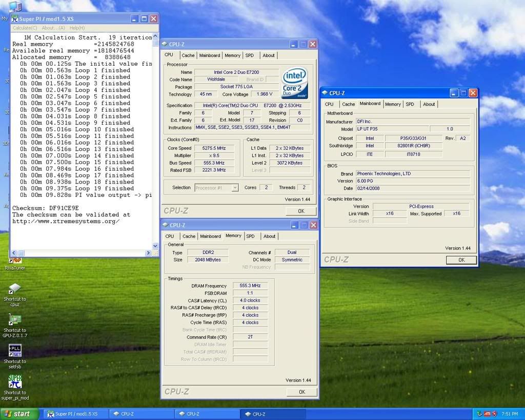
Task: Click OK in the CPU-Z processor window
Action: (x=301, y=211)
